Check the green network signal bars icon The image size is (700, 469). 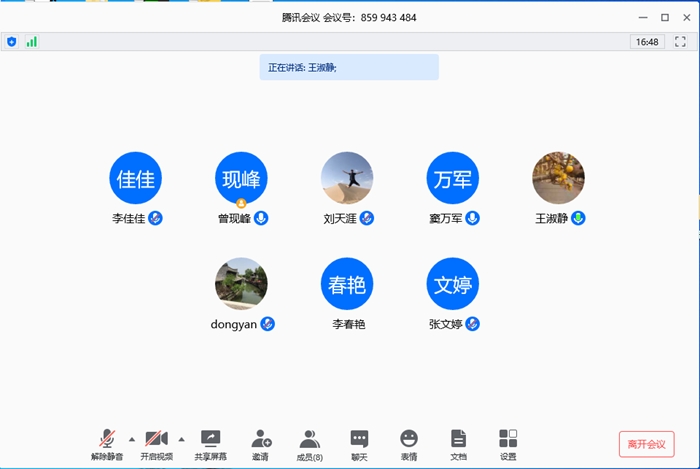click(32, 42)
